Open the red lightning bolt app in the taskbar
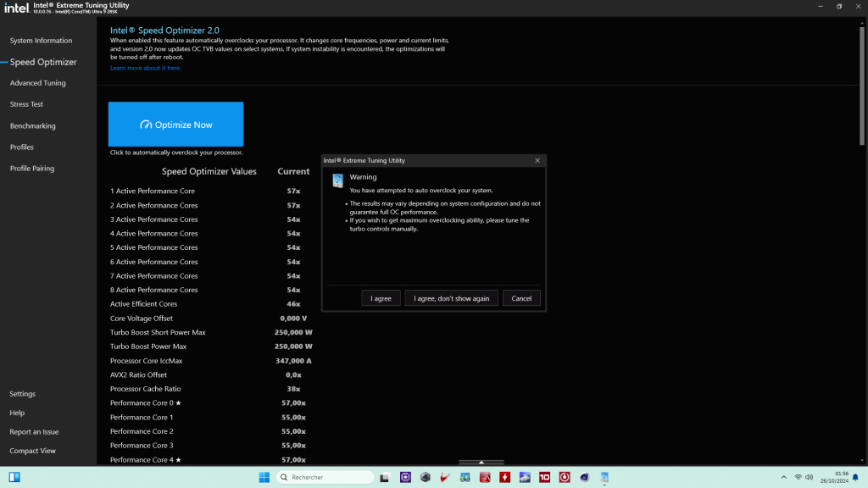Viewport: 868px width, 488px height. tap(505, 477)
